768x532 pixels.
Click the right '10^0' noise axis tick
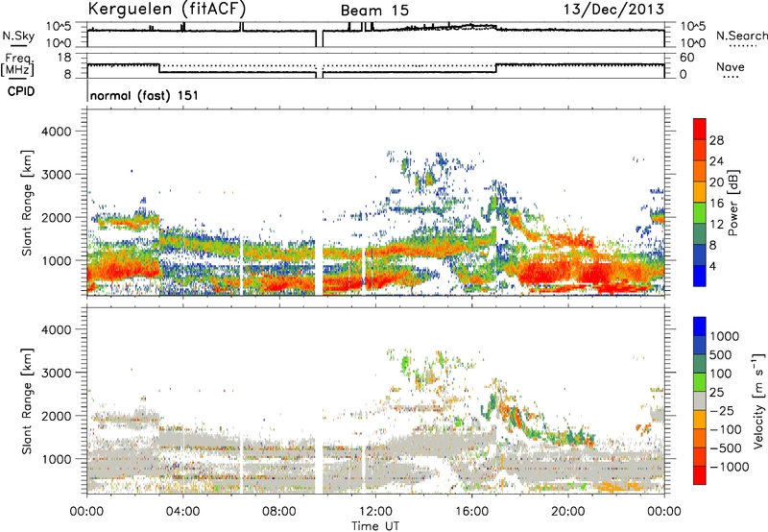[x=693, y=43]
